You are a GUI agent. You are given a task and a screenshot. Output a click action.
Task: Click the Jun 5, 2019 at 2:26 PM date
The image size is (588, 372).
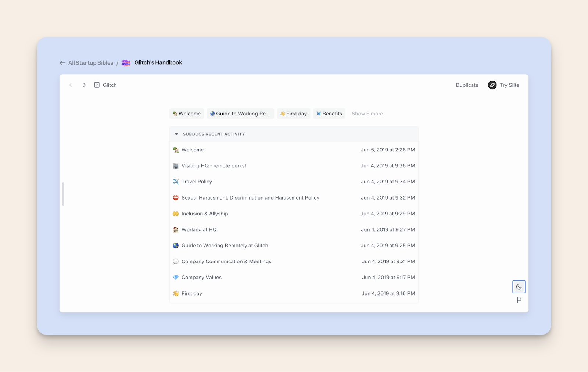point(388,150)
